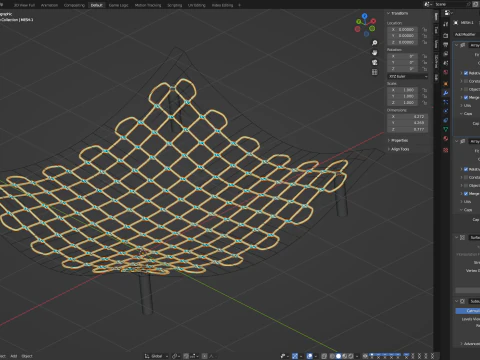Open the Add menu in viewport header
Screen dimensions: 480x360
[x=14, y=356]
